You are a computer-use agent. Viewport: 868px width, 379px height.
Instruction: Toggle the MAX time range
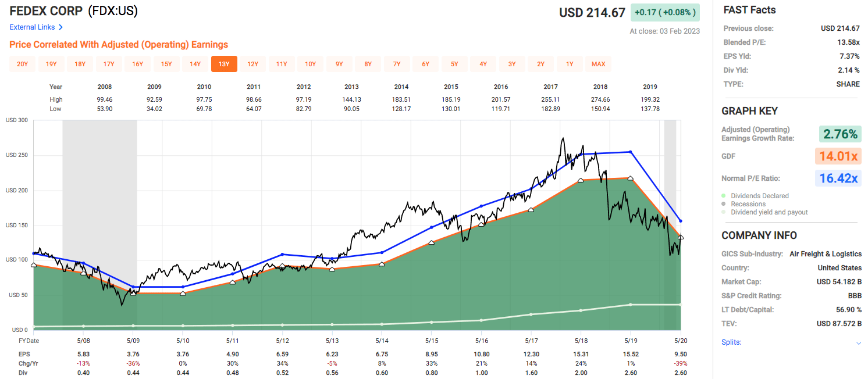[x=598, y=64]
